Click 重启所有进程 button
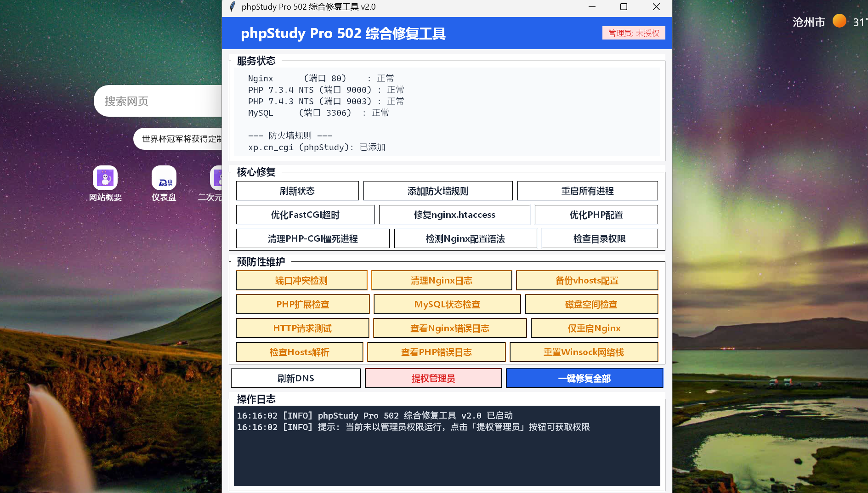The width and height of the screenshot is (868, 493). 587,191
